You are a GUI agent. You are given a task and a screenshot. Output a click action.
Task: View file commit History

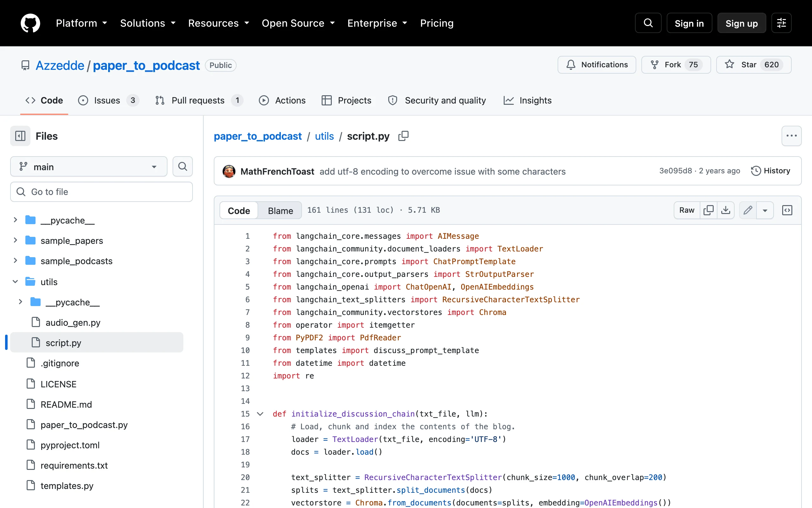click(x=770, y=171)
